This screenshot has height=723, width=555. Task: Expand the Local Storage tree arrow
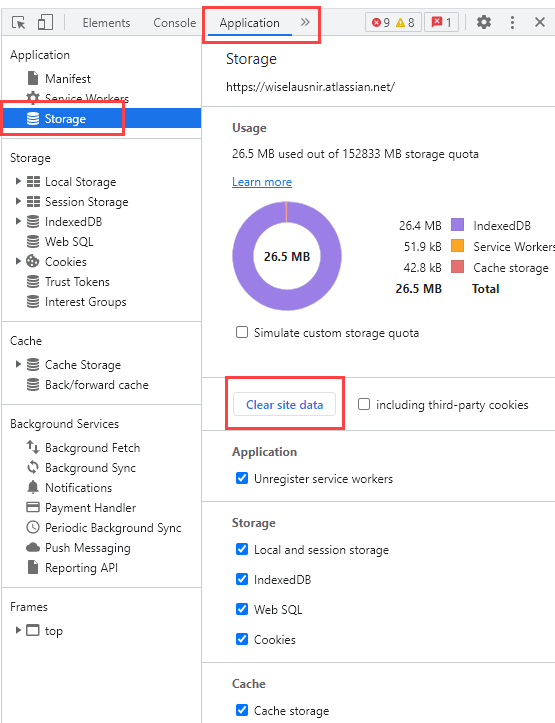[18, 181]
